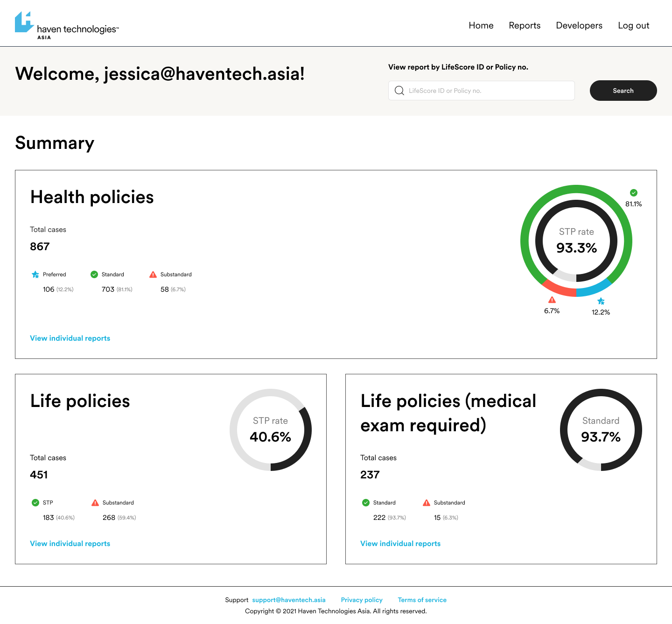Click Life policies Substandard warning icon
This screenshot has width=672, height=624.
[x=95, y=503]
